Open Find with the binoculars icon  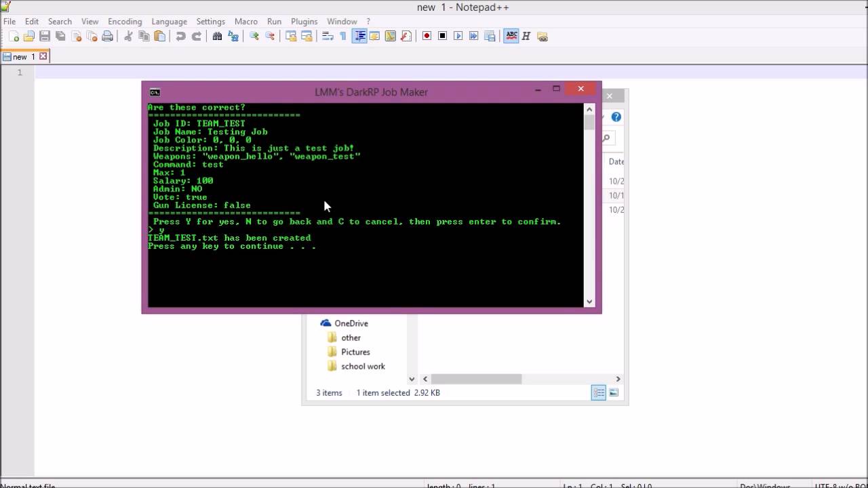(x=217, y=37)
